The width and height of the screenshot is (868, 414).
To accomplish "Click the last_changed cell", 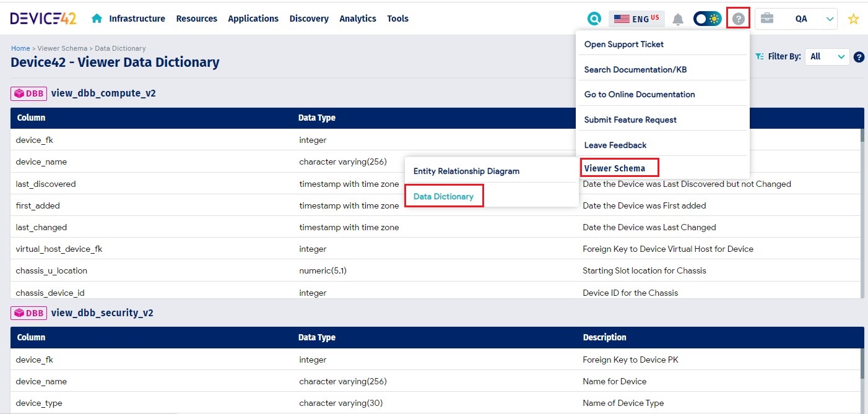I will pos(41,227).
